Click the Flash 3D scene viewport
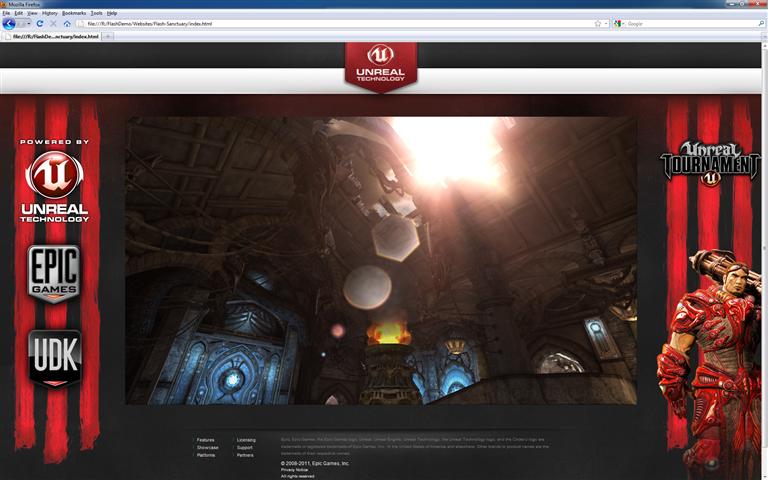 [x=380, y=260]
